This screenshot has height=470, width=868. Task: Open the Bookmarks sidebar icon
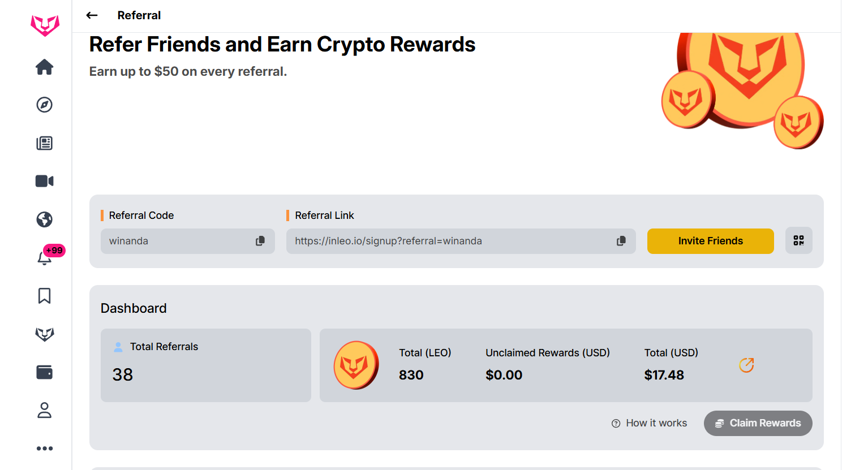click(x=44, y=296)
